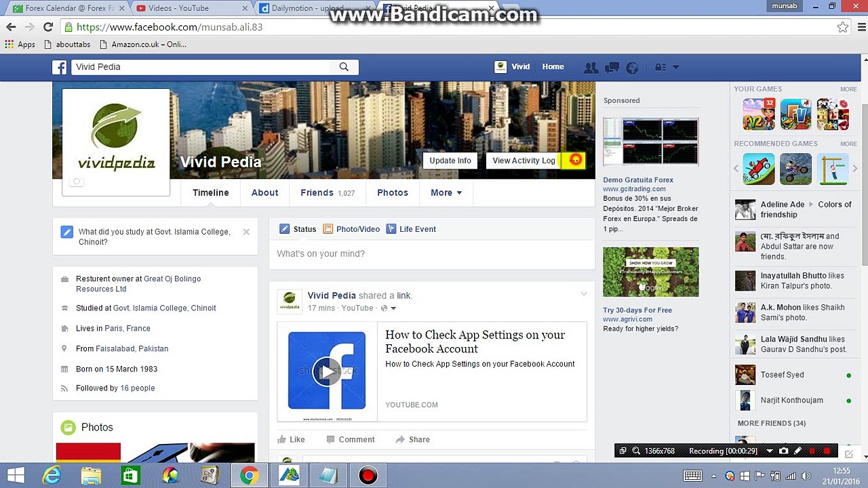Screen dimensions: 868x488
Task: Open Demo Gratuita Forex sponsored ad
Action: coord(638,180)
